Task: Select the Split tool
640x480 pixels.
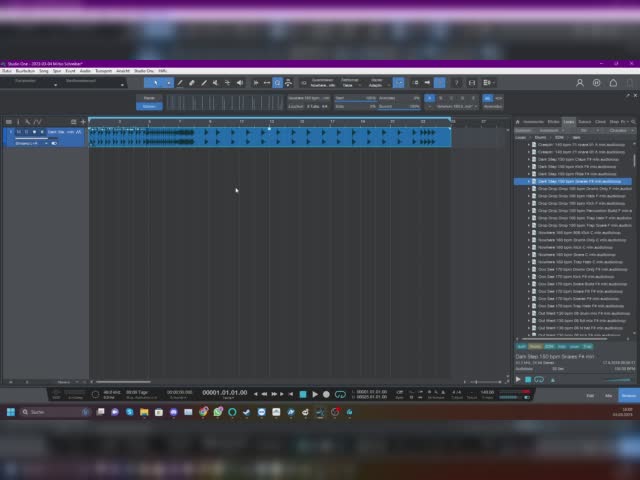Action: point(180,83)
